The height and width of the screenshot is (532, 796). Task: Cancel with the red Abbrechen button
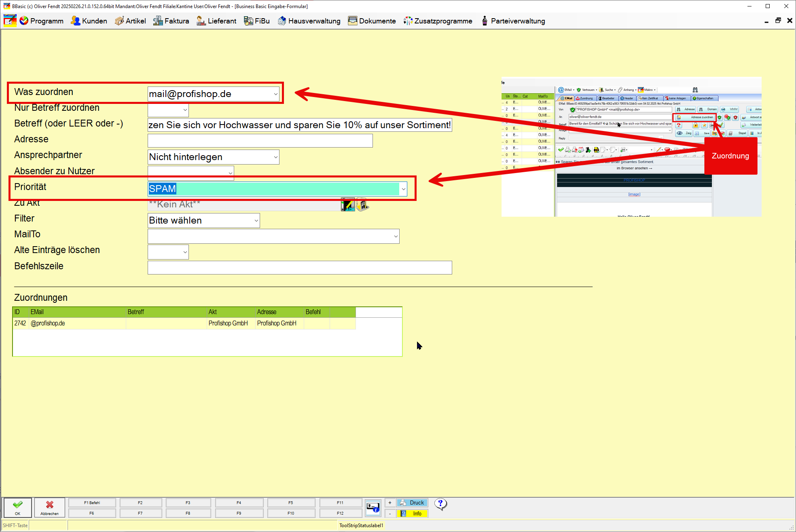[x=50, y=508]
